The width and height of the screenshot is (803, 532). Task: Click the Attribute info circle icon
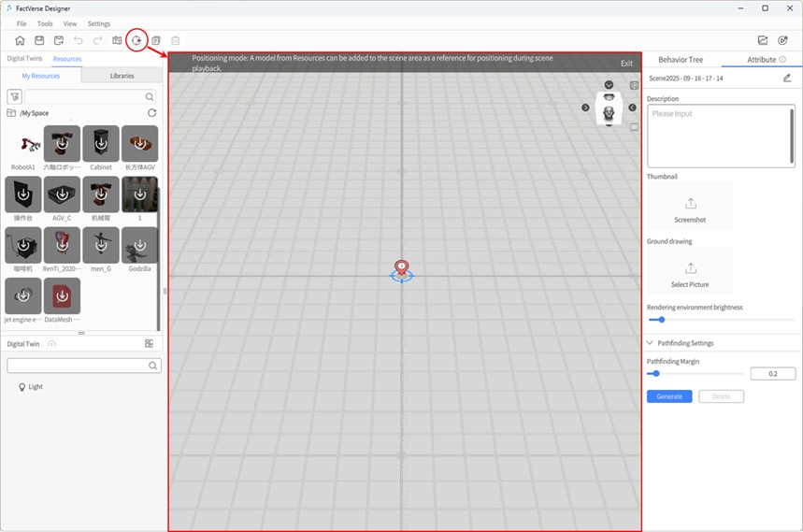tap(782, 60)
